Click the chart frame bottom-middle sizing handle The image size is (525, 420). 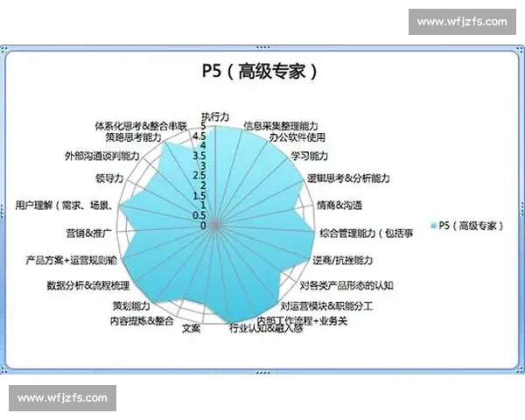262,372
